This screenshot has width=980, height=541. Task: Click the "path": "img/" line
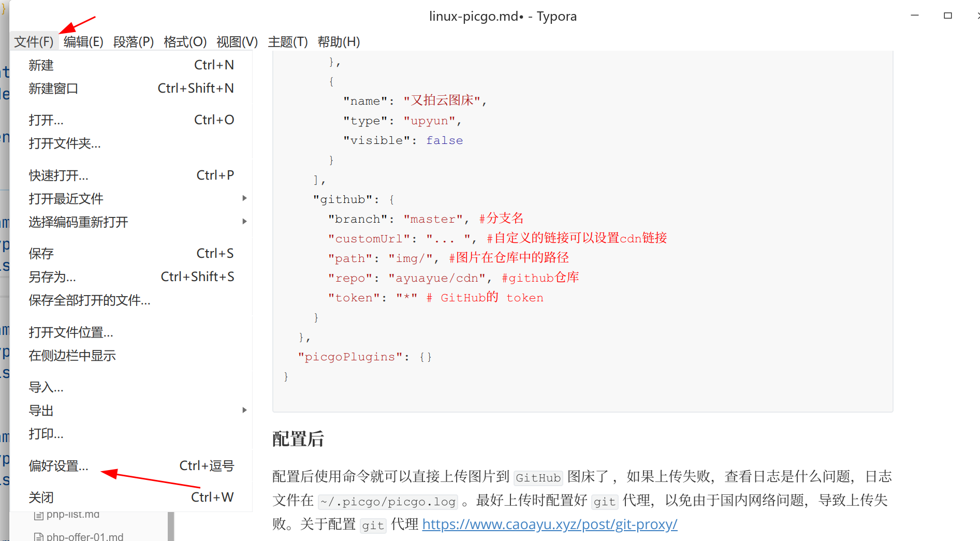click(448, 258)
